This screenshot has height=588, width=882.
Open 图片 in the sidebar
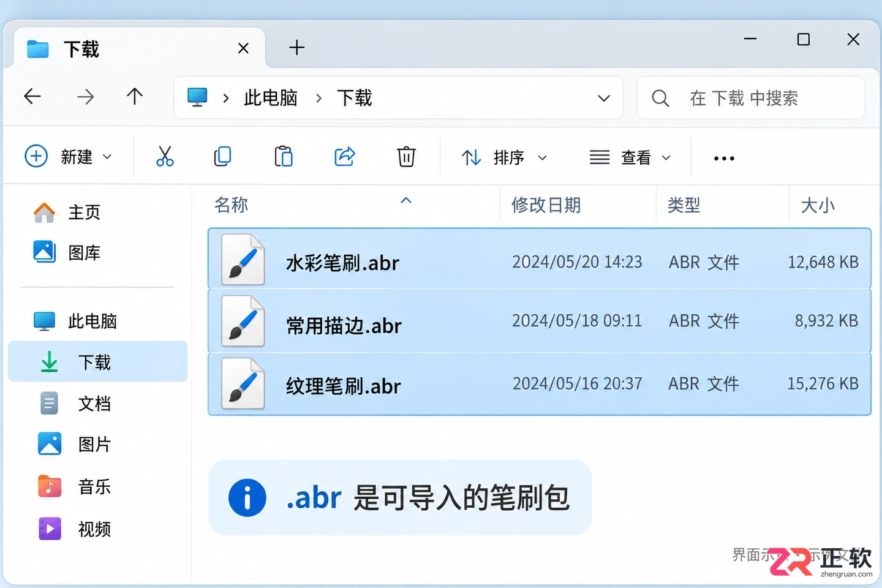(x=75, y=444)
